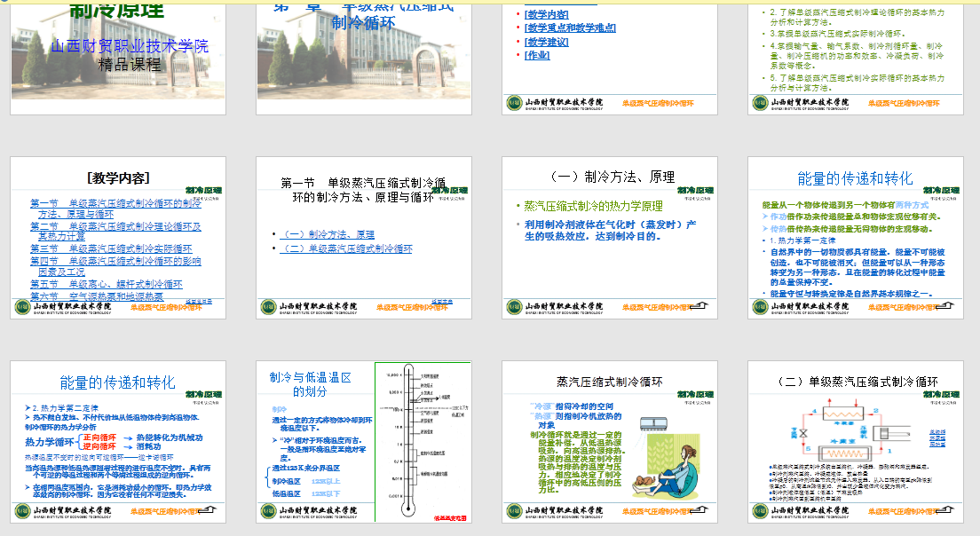Click the 制冷与低温温区的划分 slide title
Image resolution: width=980 pixels, height=536 pixels.
(x=311, y=384)
